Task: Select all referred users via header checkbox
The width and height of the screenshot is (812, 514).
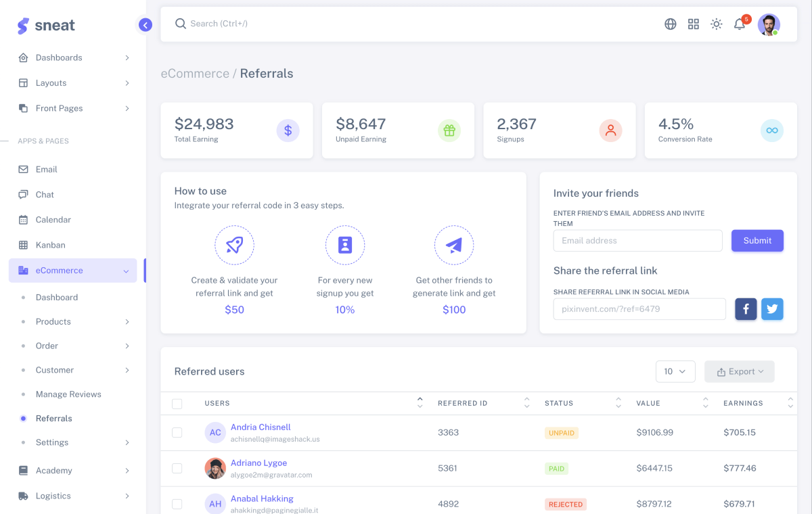Action: (177, 403)
